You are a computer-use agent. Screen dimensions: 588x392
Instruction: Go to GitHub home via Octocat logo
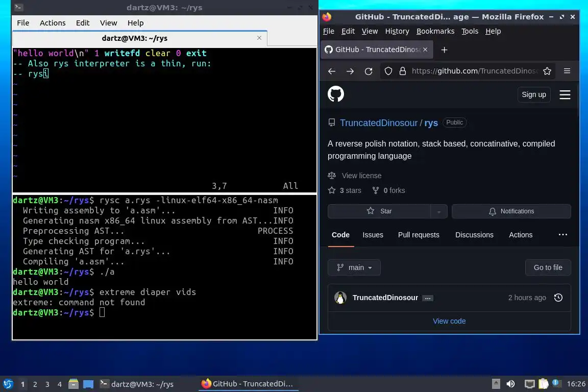pyautogui.click(x=336, y=94)
